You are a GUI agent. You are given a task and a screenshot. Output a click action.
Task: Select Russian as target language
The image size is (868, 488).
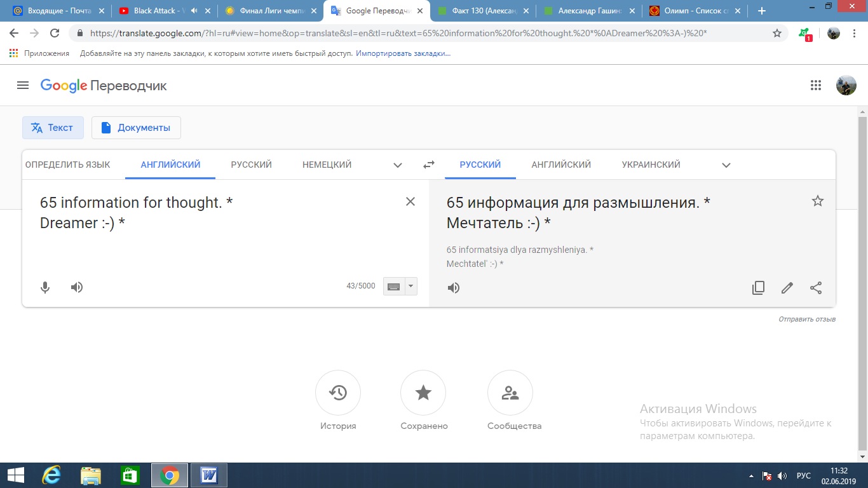coord(480,165)
